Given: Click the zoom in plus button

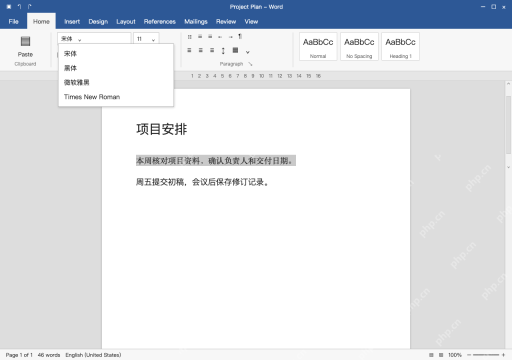Looking at the screenshot, I should [503, 355].
